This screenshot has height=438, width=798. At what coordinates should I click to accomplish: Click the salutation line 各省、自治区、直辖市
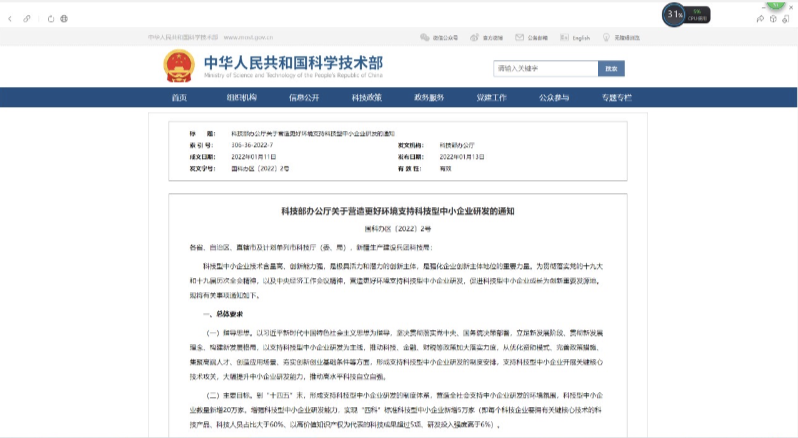[x=311, y=248]
